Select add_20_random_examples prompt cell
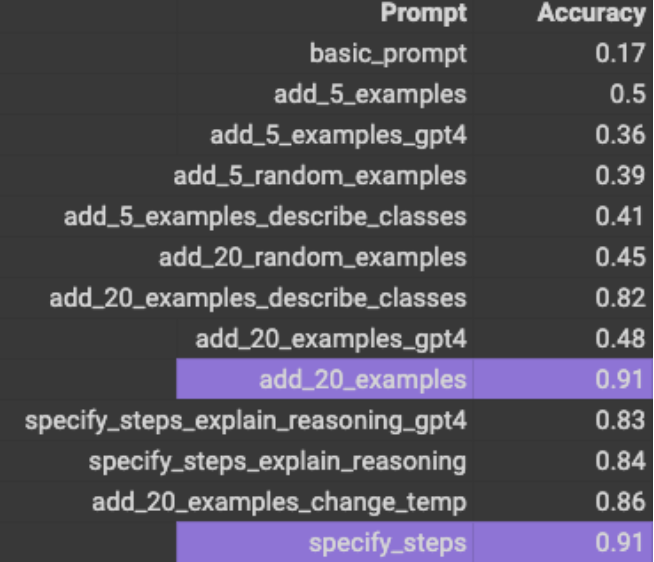Image resolution: width=654 pixels, height=562 pixels. tap(312, 258)
